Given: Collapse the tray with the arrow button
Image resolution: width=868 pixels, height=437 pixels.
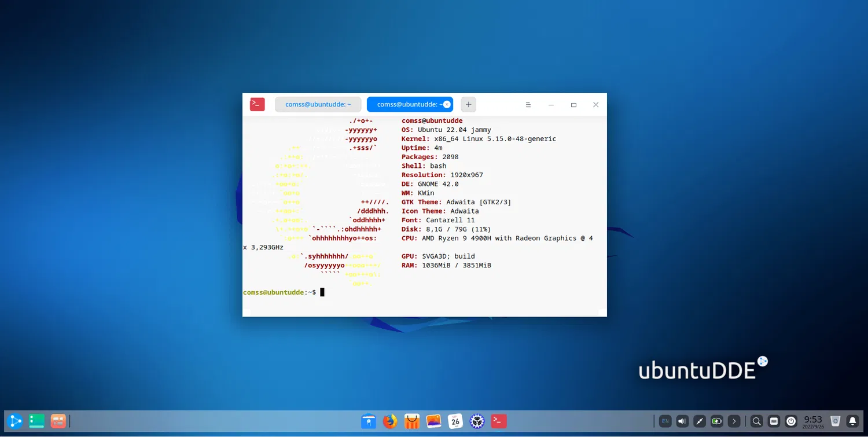Looking at the screenshot, I should (x=734, y=421).
